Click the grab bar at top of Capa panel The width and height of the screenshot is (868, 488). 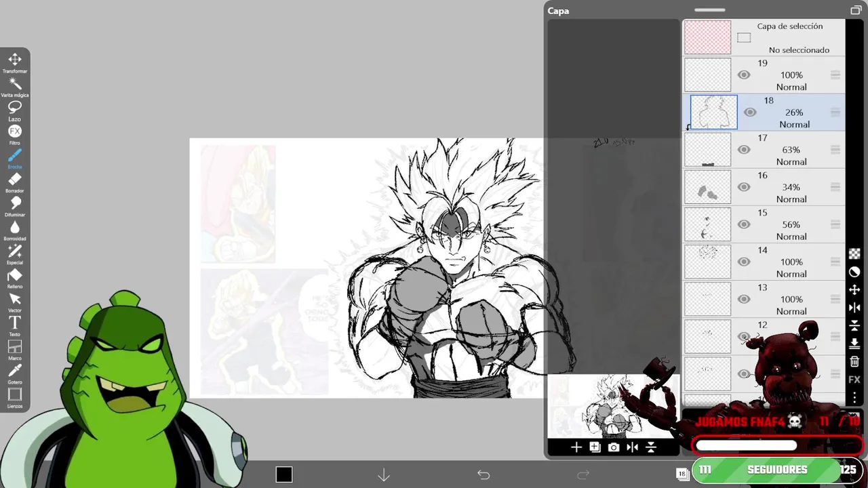tap(710, 9)
